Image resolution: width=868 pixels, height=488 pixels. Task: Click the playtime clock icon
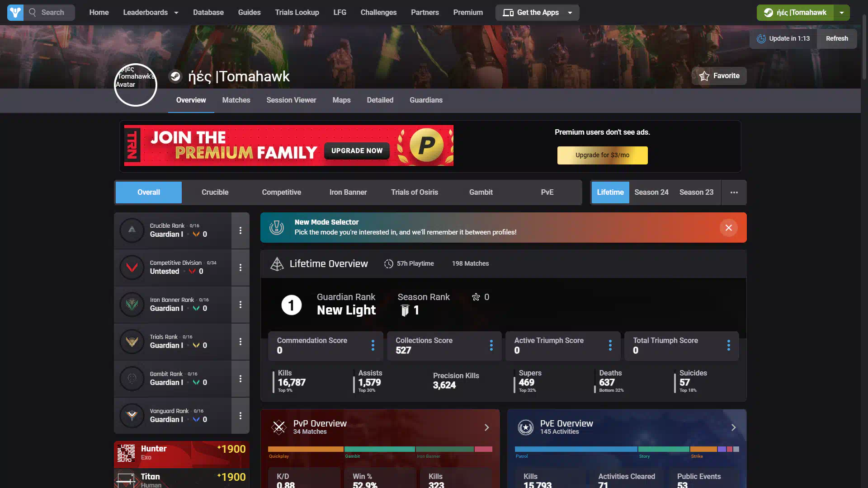(x=389, y=264)
